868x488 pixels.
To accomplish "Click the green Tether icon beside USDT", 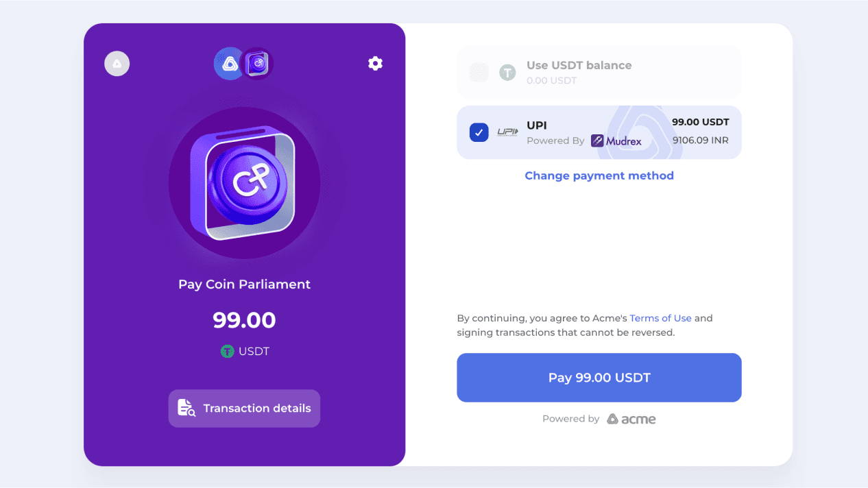I will 227,352.
